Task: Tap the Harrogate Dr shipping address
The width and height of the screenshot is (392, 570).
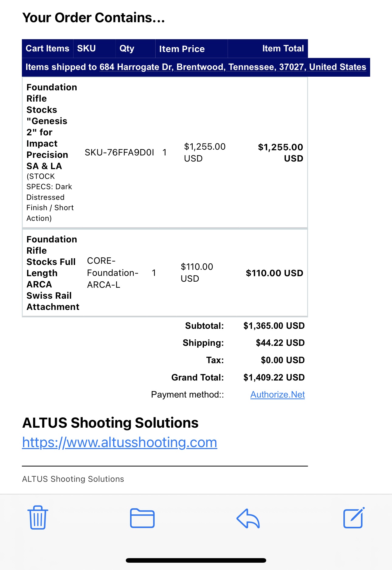Action: (x=233, y=67)
